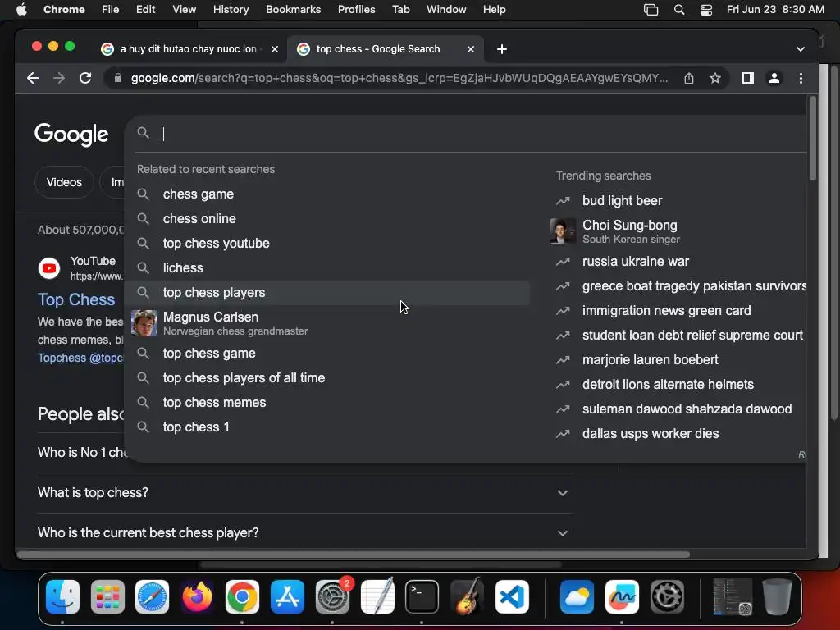Click the Chrome forward arrow
This screenshot has width=840, height=630.
[59, 78]
